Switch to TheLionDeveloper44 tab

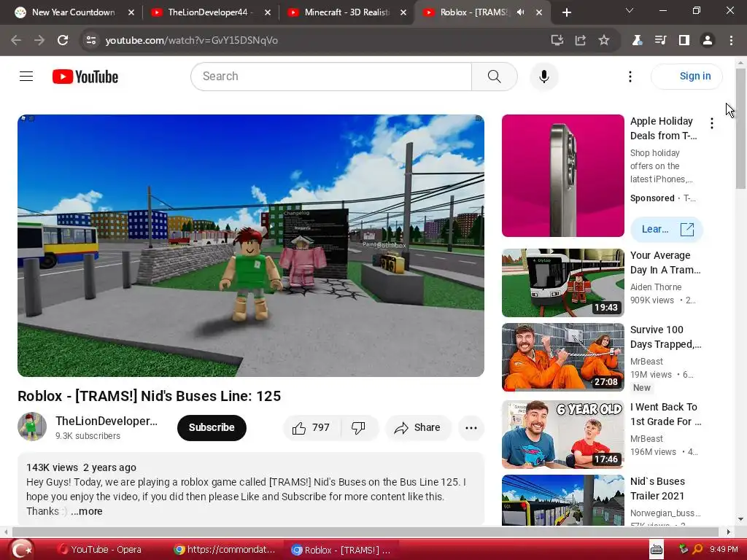point(208,12)
